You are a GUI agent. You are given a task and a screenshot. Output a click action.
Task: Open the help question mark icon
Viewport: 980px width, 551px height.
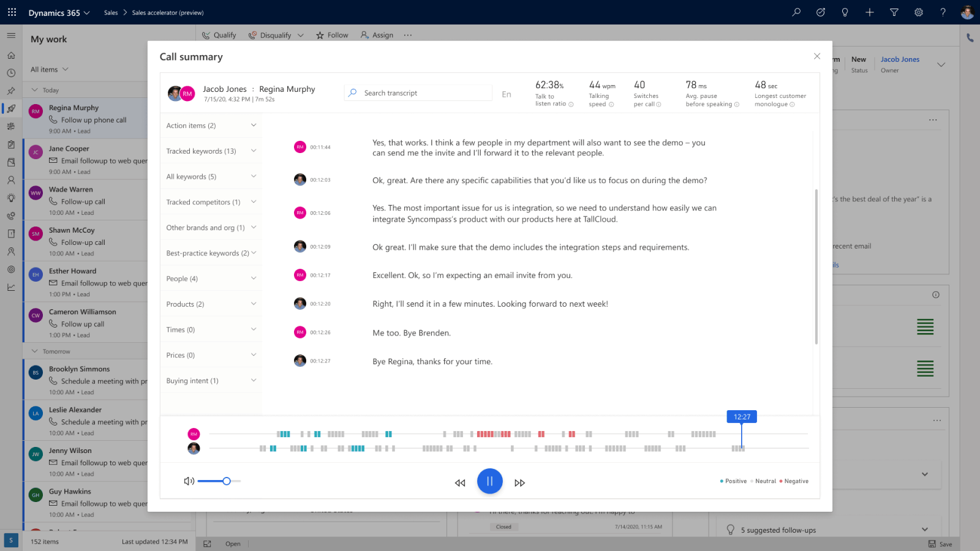click(x=943, y=12)
